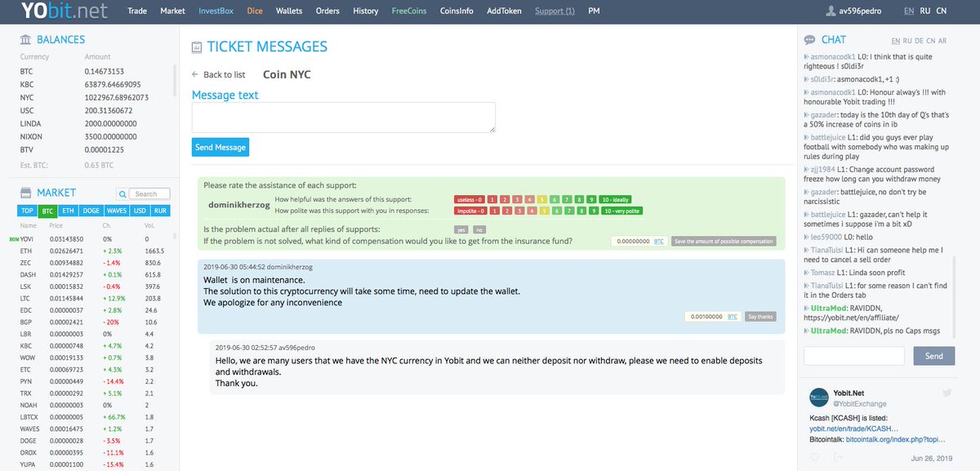Click the chat message input box
980x471 pixels.
854,356
